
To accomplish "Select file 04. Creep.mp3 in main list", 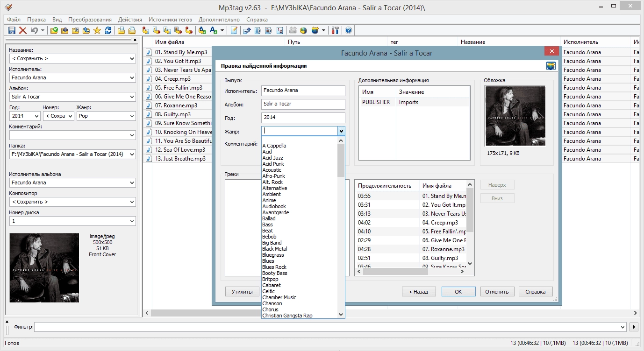I will tap(172, 79).
